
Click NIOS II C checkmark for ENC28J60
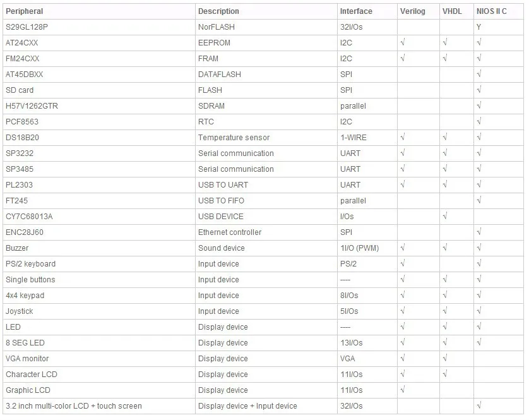478,232
